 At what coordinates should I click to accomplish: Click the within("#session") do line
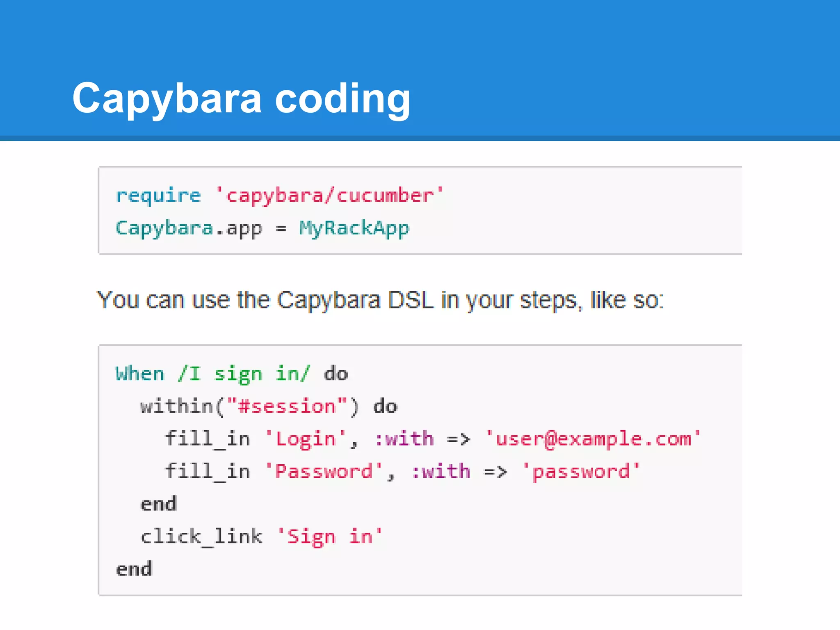(269, 406)
